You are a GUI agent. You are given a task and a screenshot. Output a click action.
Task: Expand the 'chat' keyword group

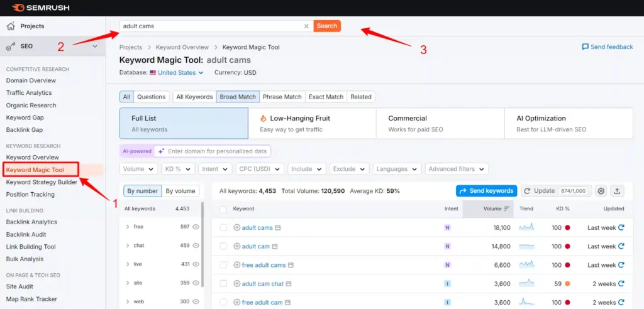coord(128,246)
